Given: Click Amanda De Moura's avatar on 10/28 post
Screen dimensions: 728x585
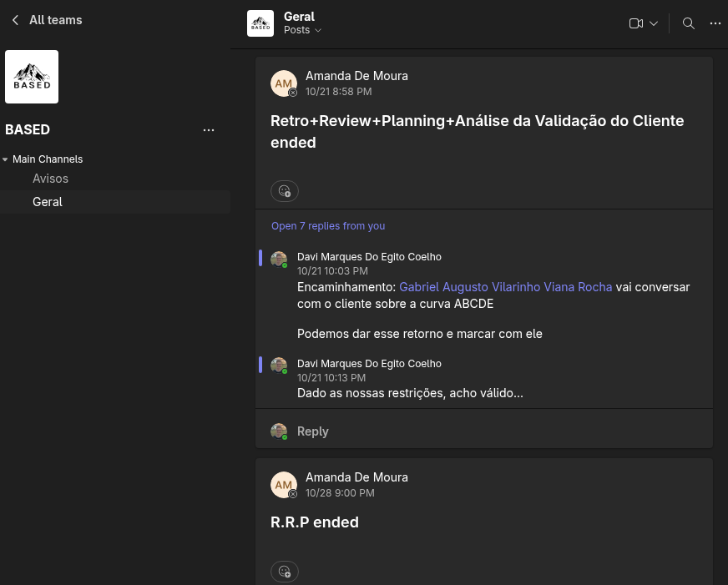Looking at the screenshot, I should coord(284,485).
